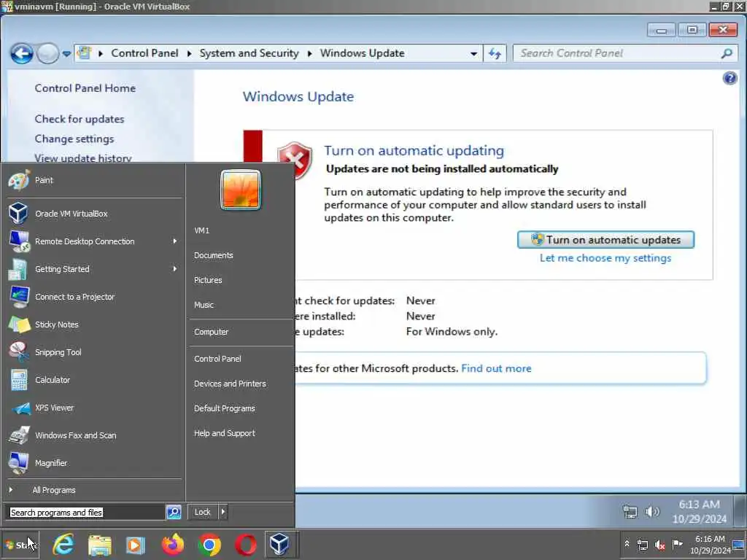Click VirtualBox taskbar button
This screenshot has width=747, height=560.
click(x=279, y=545)
